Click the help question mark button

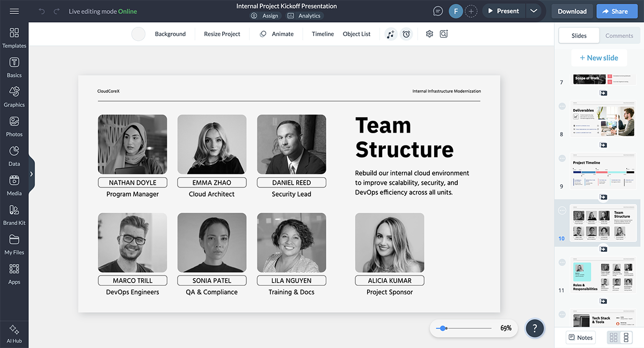click(x=535, y=328)
